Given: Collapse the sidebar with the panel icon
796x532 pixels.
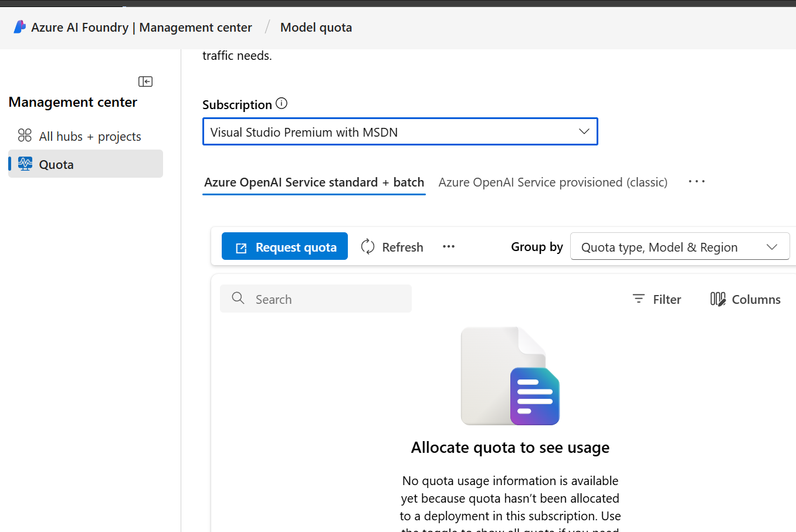Looking at the screenshot, I should point(145,82).
